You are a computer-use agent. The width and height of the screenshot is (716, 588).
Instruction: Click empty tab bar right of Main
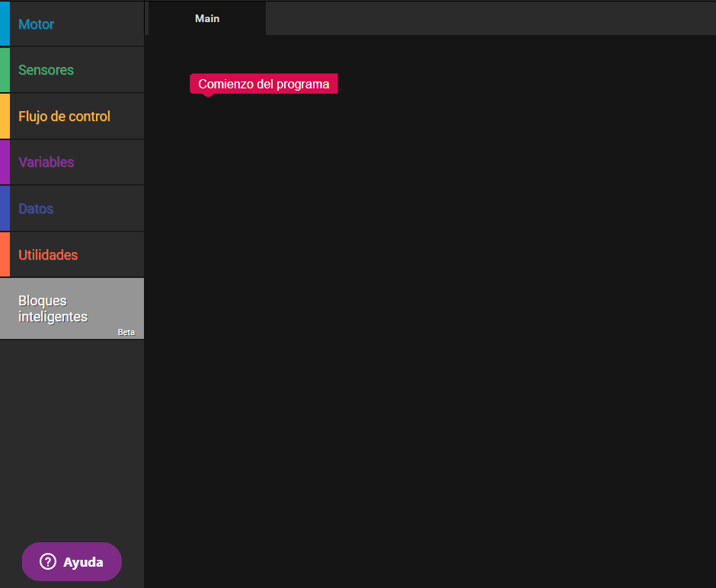tap(487, 18)
